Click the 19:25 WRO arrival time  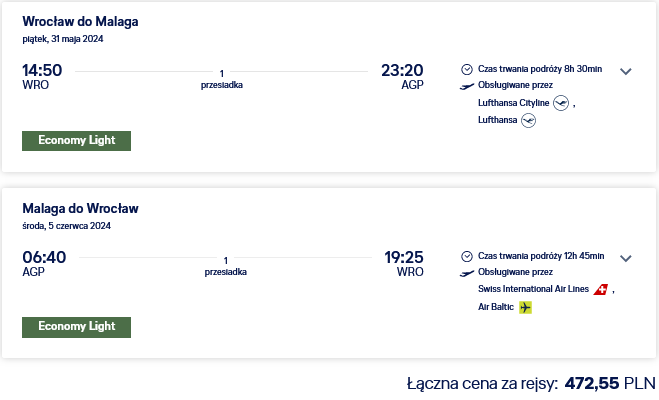(x=404, y=263)
